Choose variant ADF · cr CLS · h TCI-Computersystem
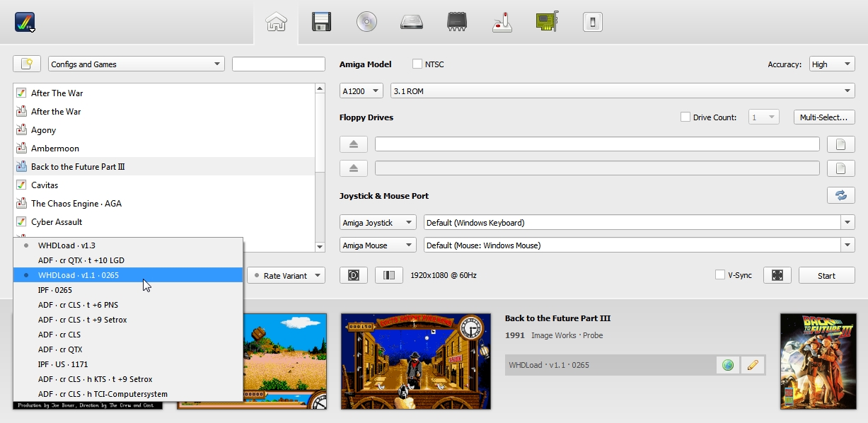The height and width of the screenshot is (423, 868). coord(128,394)
